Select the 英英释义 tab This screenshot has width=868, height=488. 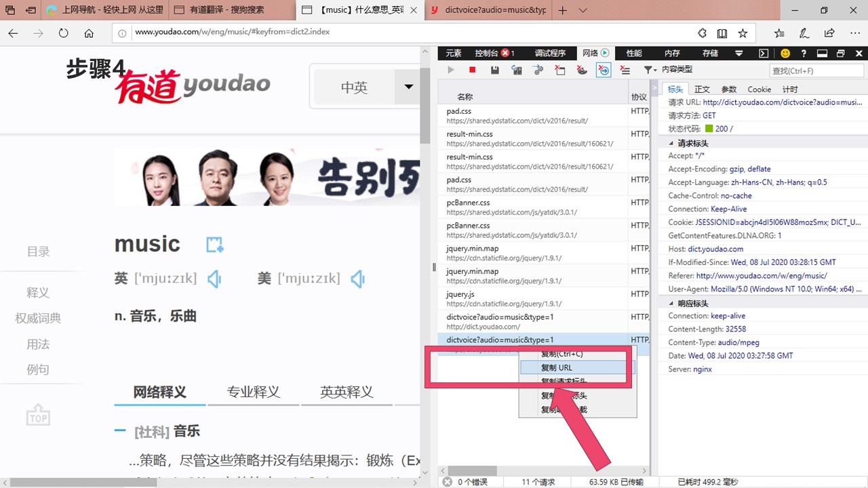click(347, 392)
